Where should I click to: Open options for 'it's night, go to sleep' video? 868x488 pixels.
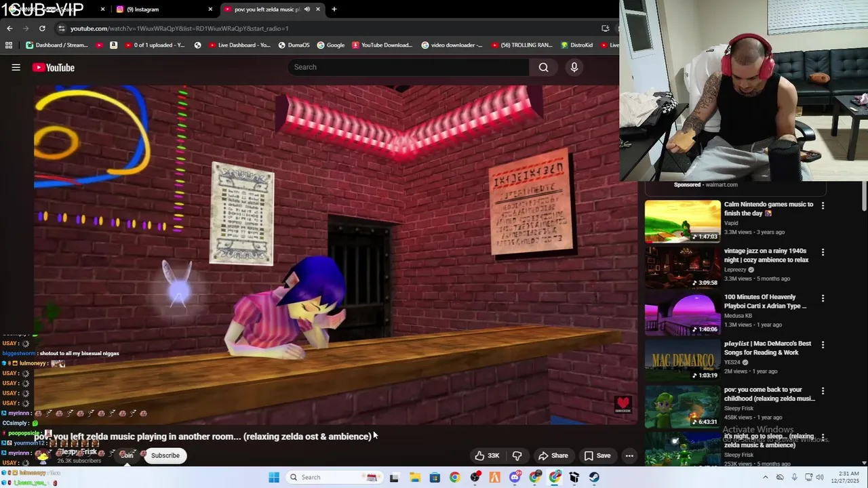click(823, 437)
